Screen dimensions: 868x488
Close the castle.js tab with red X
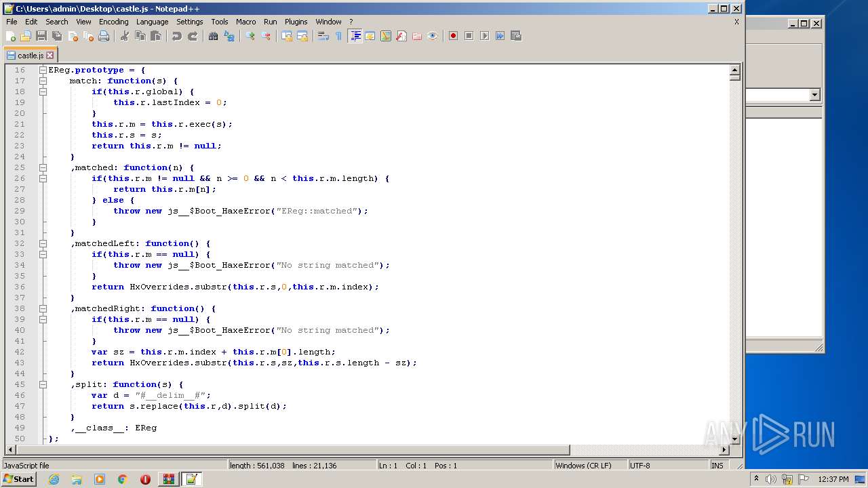(x=50, y=55)
